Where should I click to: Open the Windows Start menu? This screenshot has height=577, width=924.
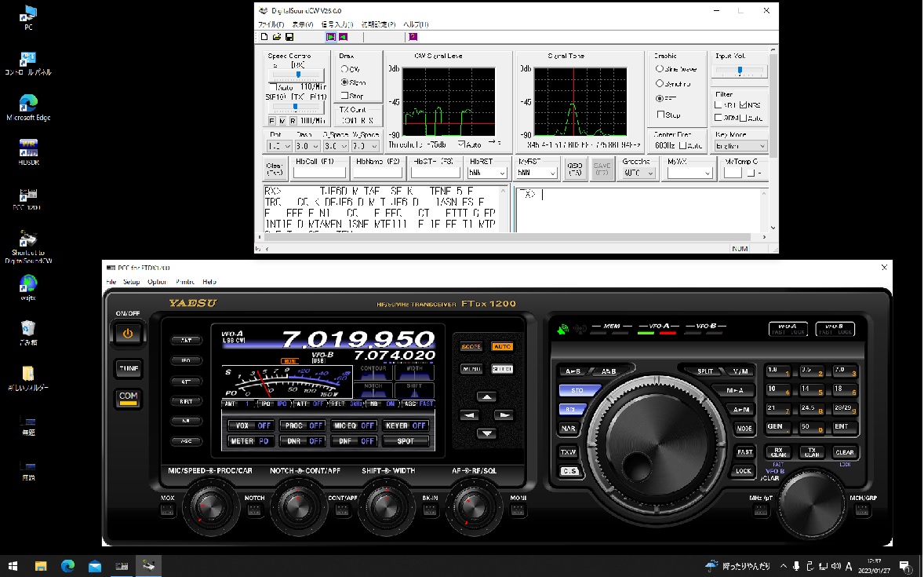click(x=13, y=566)
